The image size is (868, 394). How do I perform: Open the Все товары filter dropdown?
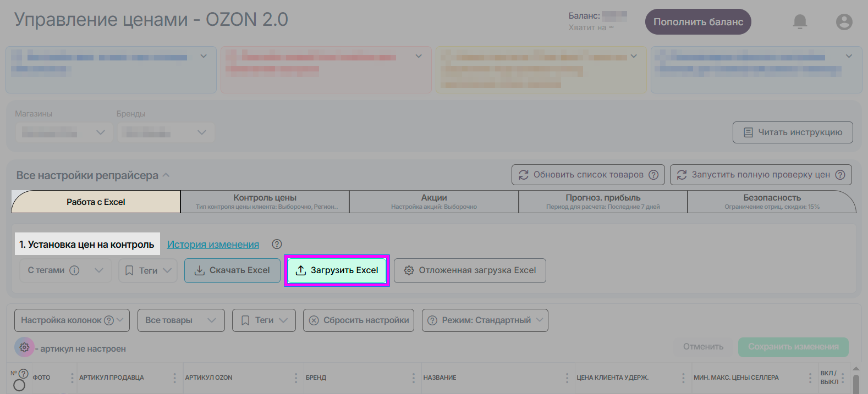click(181, 320)
